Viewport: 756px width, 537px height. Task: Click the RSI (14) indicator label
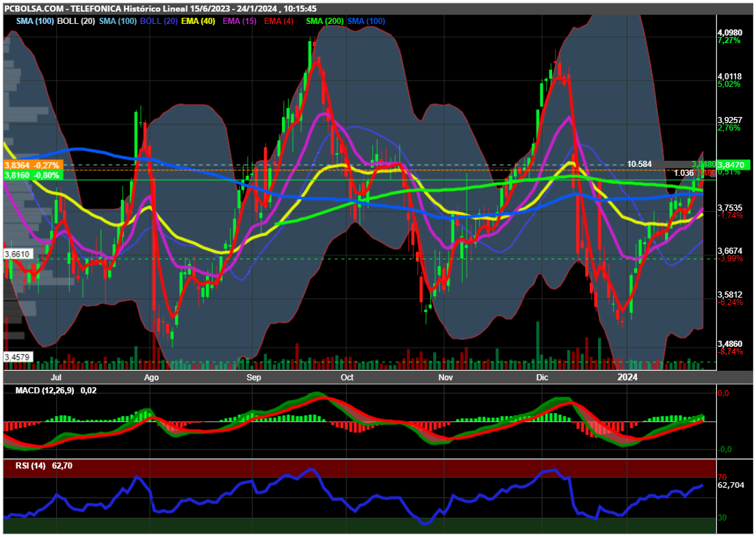pos(30,466)
